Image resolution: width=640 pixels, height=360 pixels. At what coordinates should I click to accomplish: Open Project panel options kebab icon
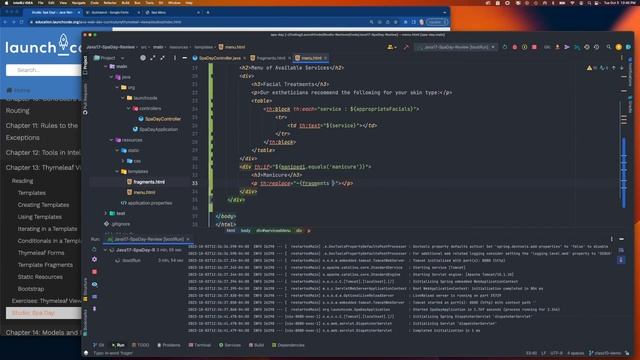pos(175,58)
